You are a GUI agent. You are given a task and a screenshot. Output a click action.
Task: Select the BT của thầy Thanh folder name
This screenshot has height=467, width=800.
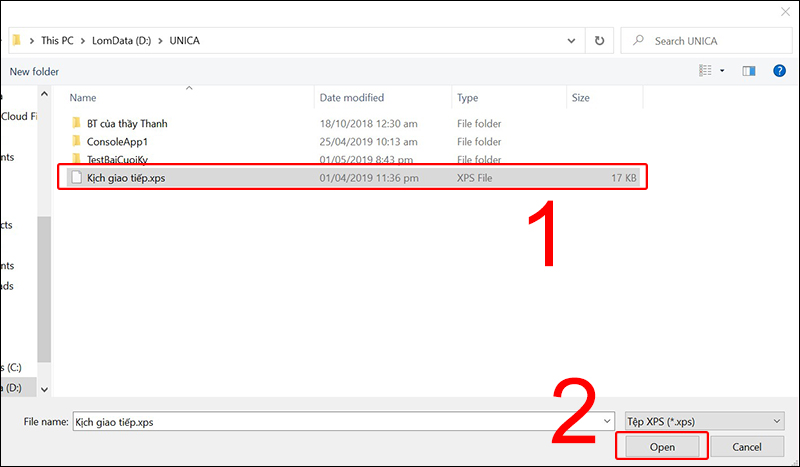(127, 124)
